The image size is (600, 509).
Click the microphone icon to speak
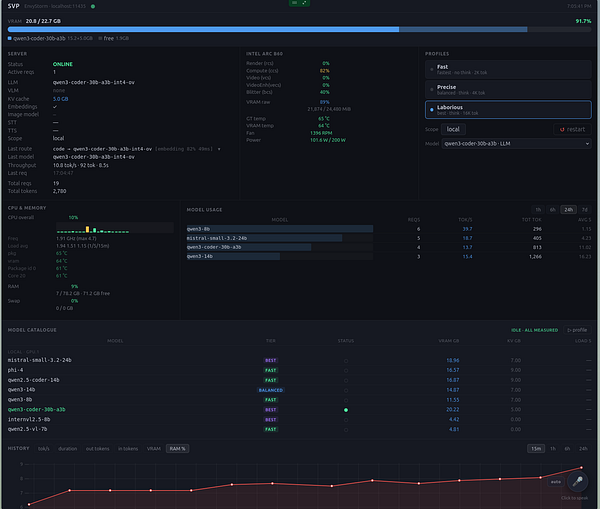click(577, 481)
